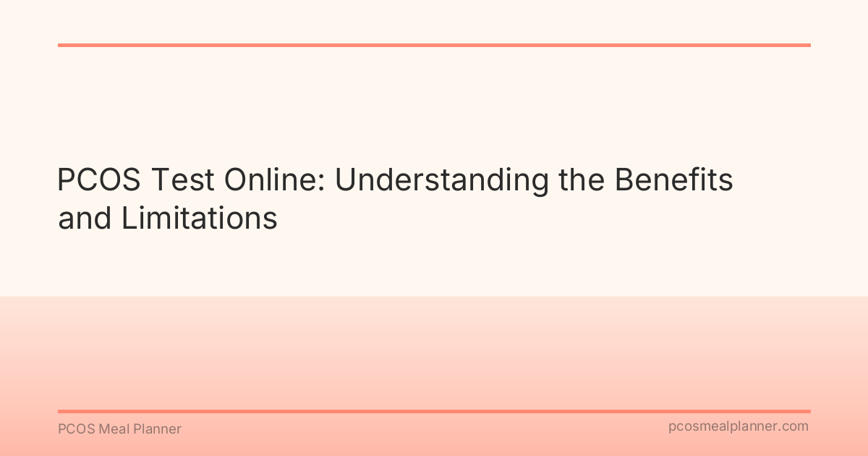The width and height of the screenshot is (868, 456).
Task: Click the '.com' ending of the footer URL
Action: tap(794, 427)
